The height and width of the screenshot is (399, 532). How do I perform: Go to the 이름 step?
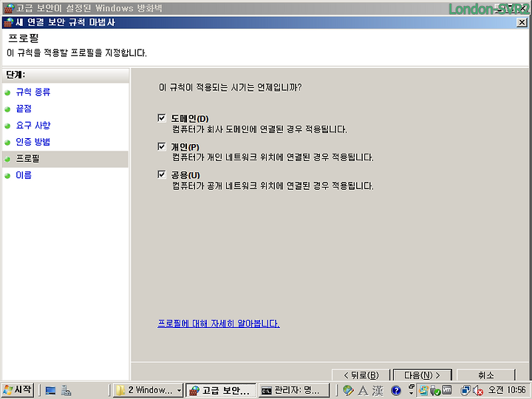click(24, 175)
